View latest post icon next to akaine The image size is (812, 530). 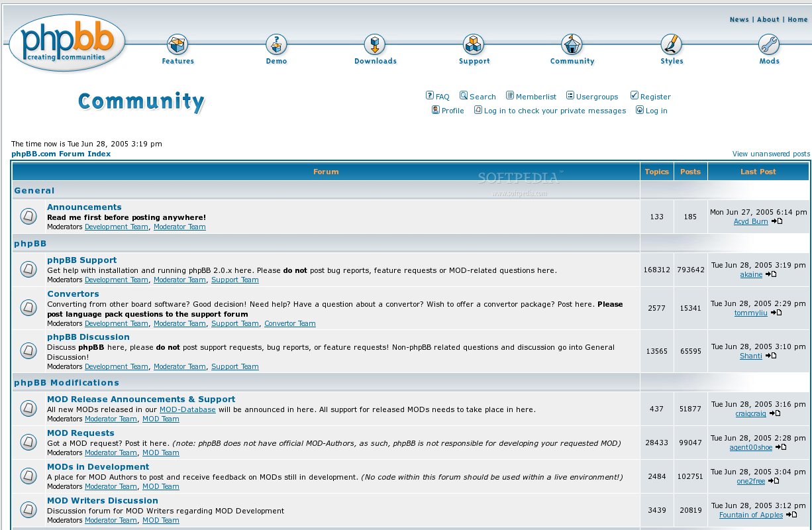pos(771,274)
